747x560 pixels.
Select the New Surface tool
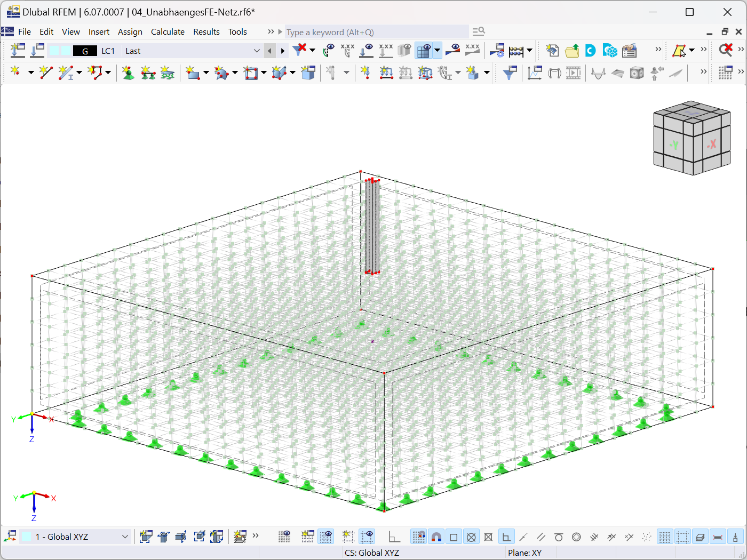[193, 73]
